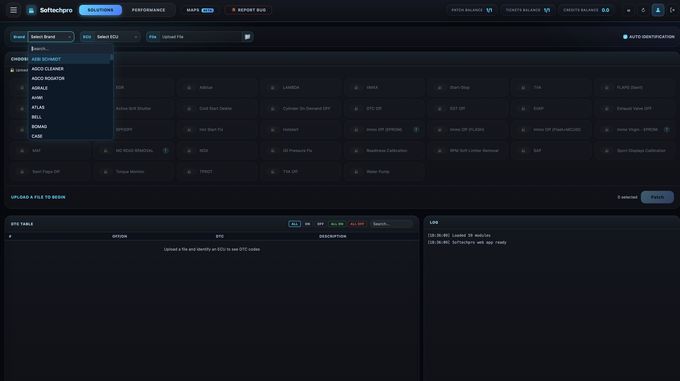The height and width of the screenshot is (381, 680).
Task: Choose ATLAS from brand list
Action: click(69, 107)
